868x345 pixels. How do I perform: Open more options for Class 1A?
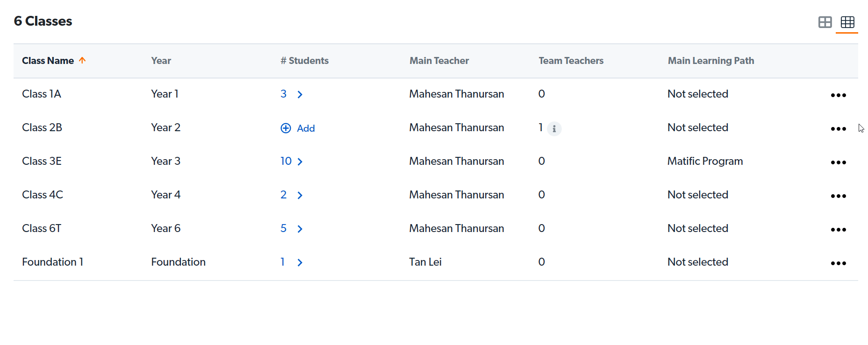[x=838, y=95]
